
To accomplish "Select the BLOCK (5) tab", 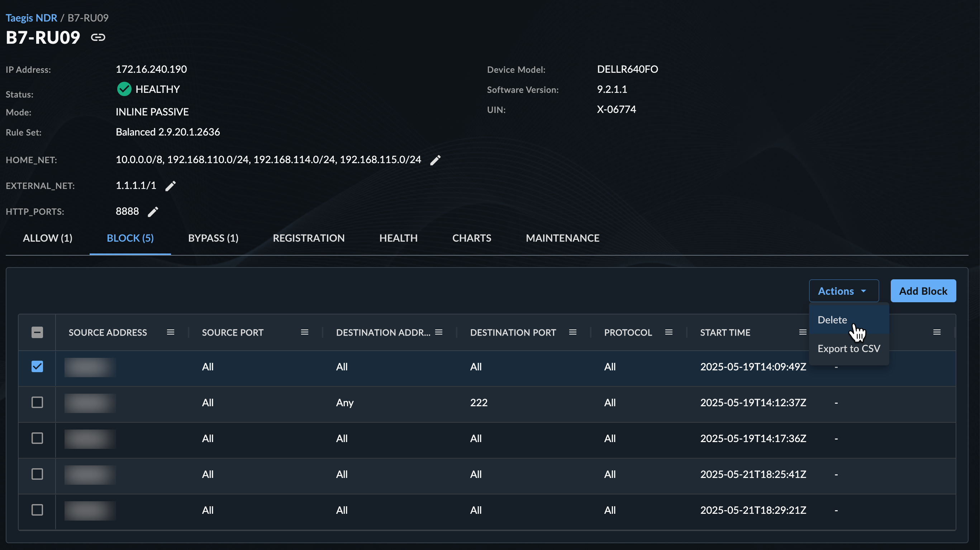I will coord(130,238).
